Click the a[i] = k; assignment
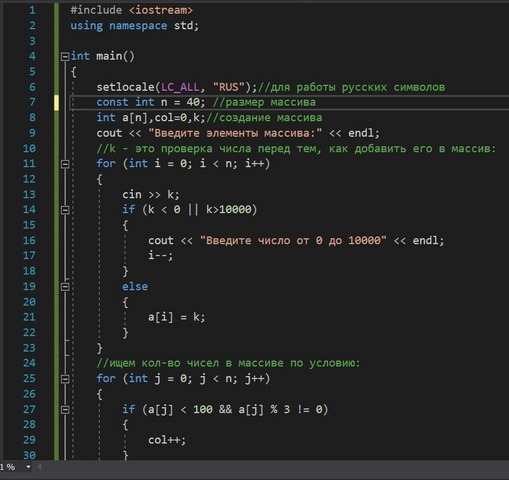The height and width of the screenshot is (480, 509). click(x=177, y=317)
